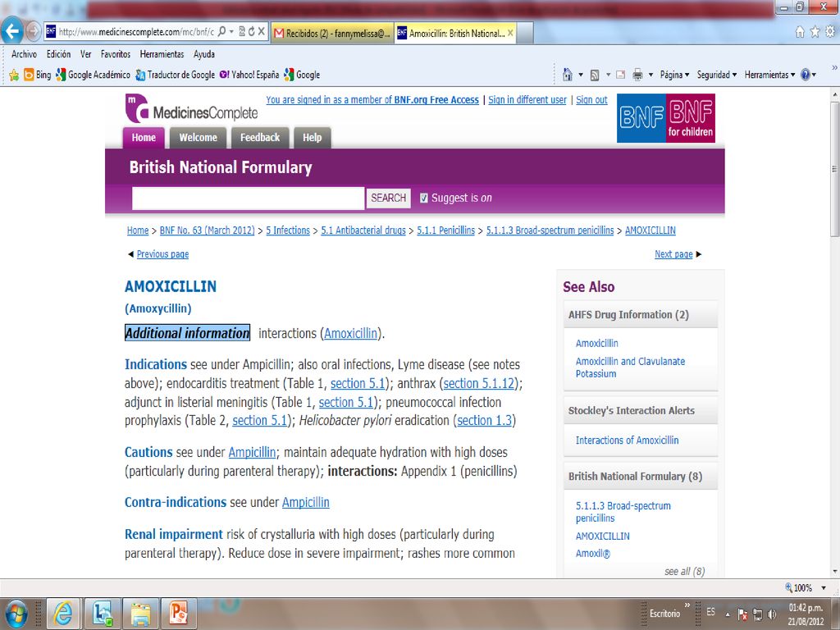Viewport: 840px width, 630px height.
Task: Go to Next page link
Action: coord(673,254)
